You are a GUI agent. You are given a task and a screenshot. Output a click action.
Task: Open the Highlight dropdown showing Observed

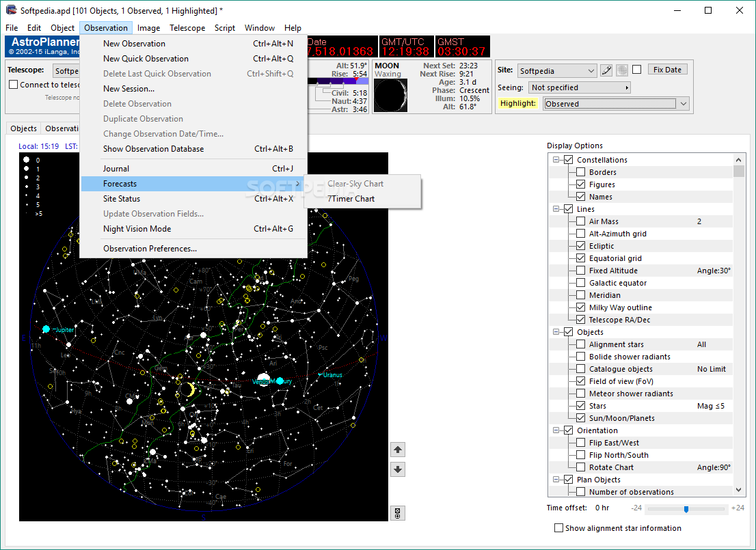pos(616,104)
